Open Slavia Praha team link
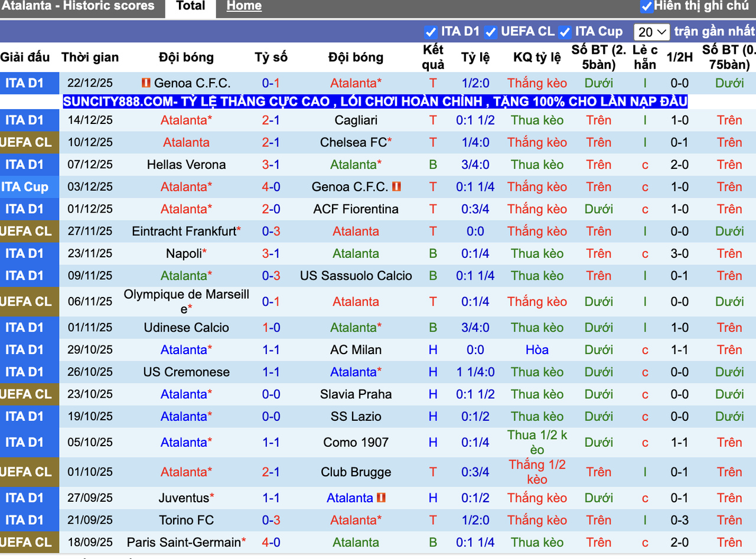The image size is (756, 559). [356, 394]
